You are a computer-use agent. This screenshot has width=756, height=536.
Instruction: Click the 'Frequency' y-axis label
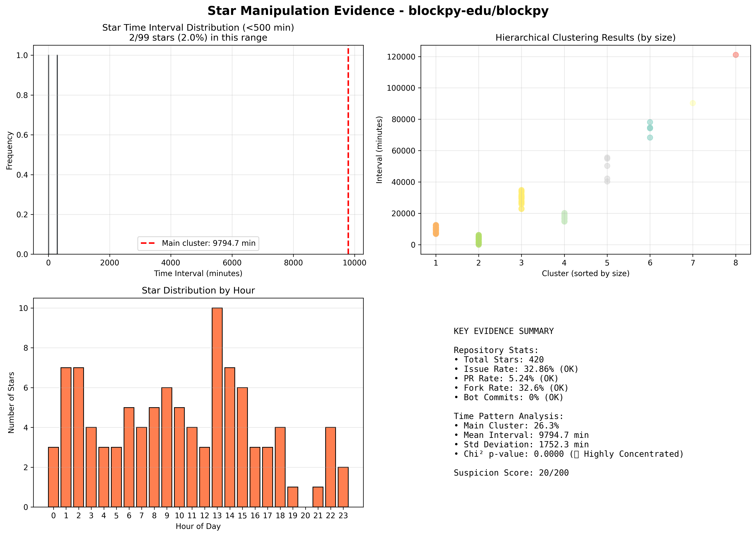tap(10, 151)
